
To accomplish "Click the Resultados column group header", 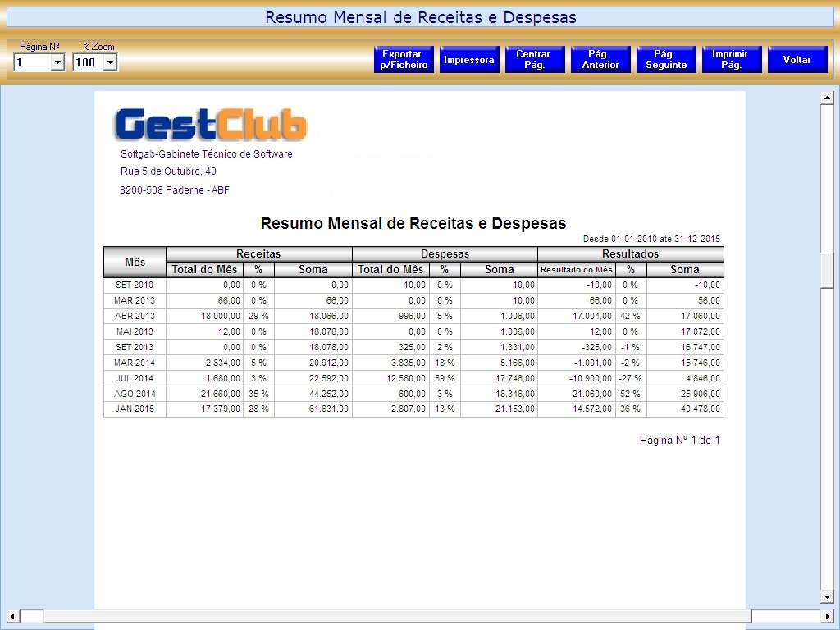I will (x=630, y=254).
